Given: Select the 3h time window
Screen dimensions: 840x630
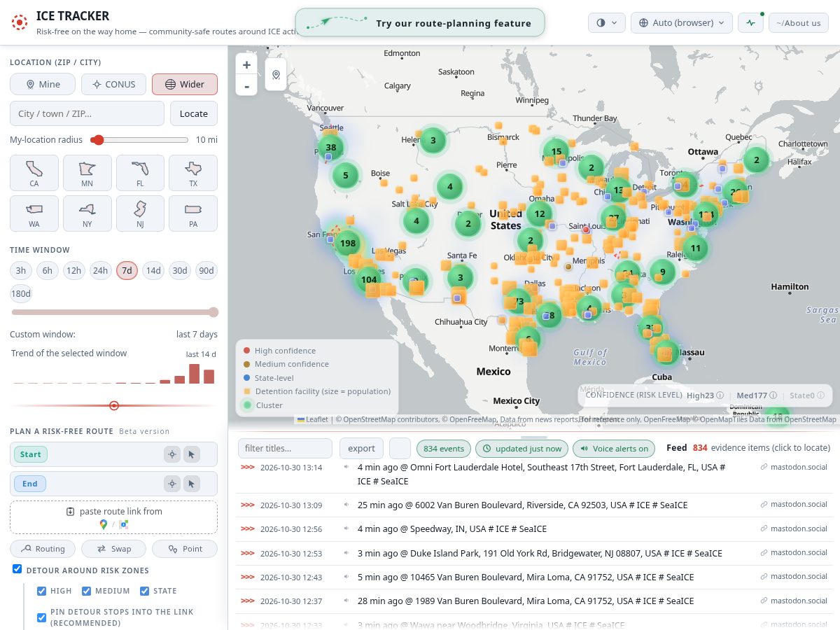Looking at the screenshot, I should pyautogui.click(x=21, y=270).
